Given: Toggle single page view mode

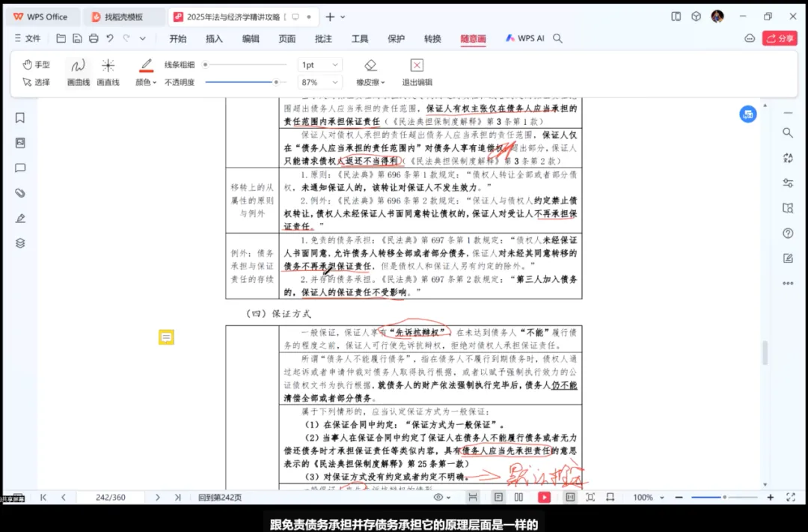Looking at the screenshot, I should click(x=498, y=498).
